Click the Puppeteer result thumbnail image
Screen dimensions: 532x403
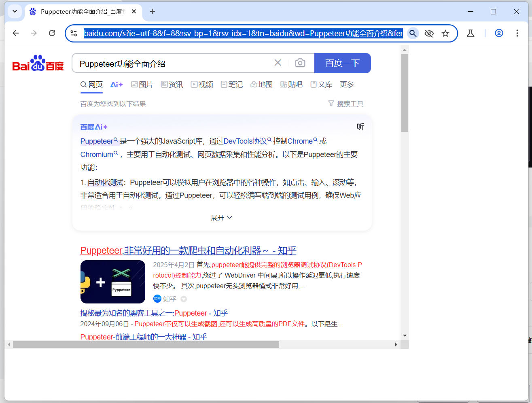[x=113, y=282]
